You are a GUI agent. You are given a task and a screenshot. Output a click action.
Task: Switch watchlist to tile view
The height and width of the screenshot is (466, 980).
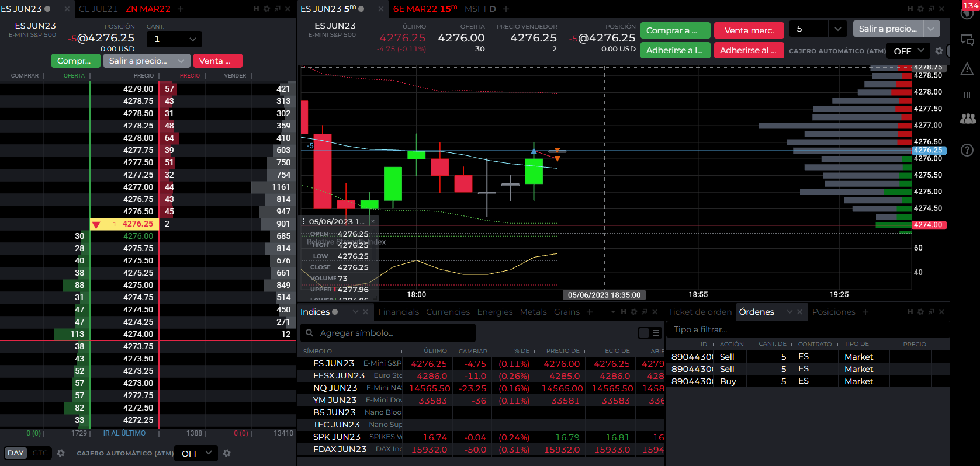(644, 333)
